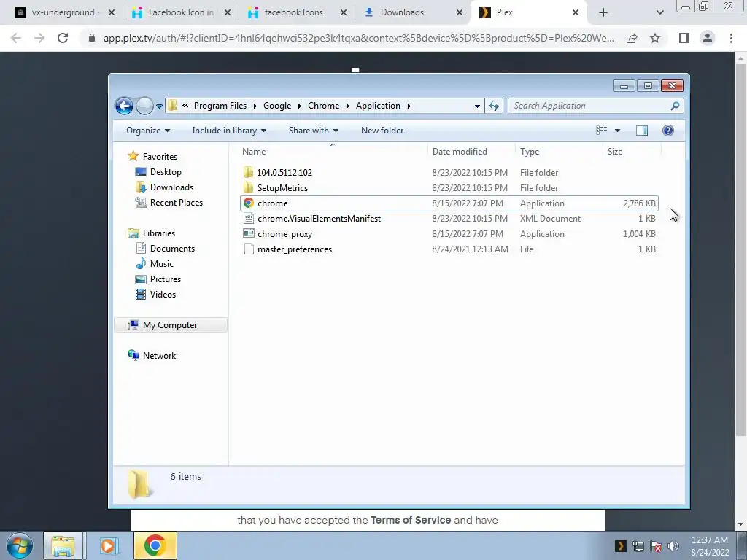747x560 pixels.
Task: Click the Explorer Help question mark icon
Action: pos(668,131)
